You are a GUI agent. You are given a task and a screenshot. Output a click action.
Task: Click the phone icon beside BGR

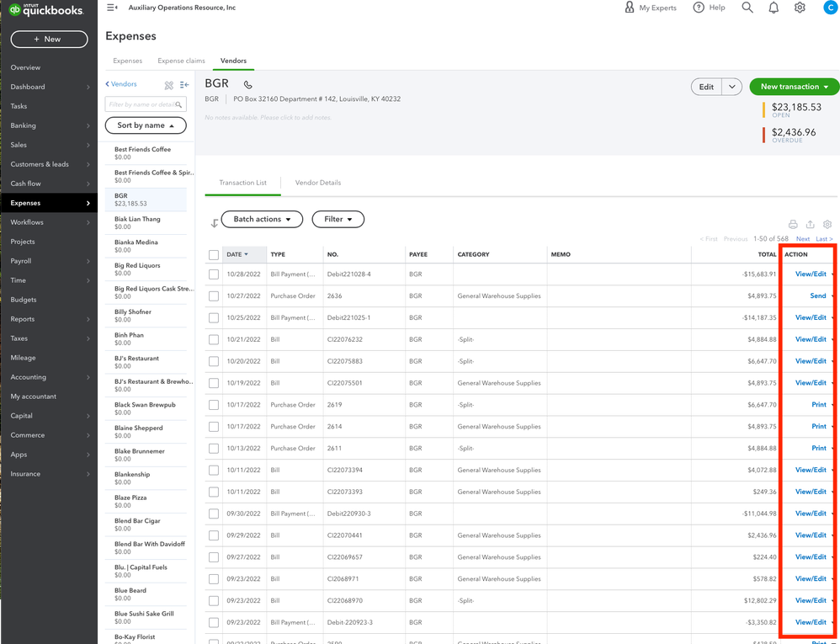point(247,84)
